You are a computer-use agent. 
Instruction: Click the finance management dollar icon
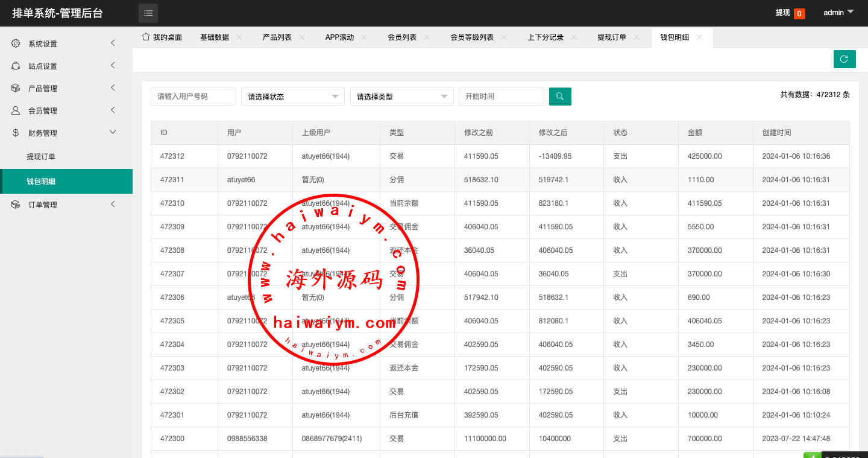coord(16,133)
